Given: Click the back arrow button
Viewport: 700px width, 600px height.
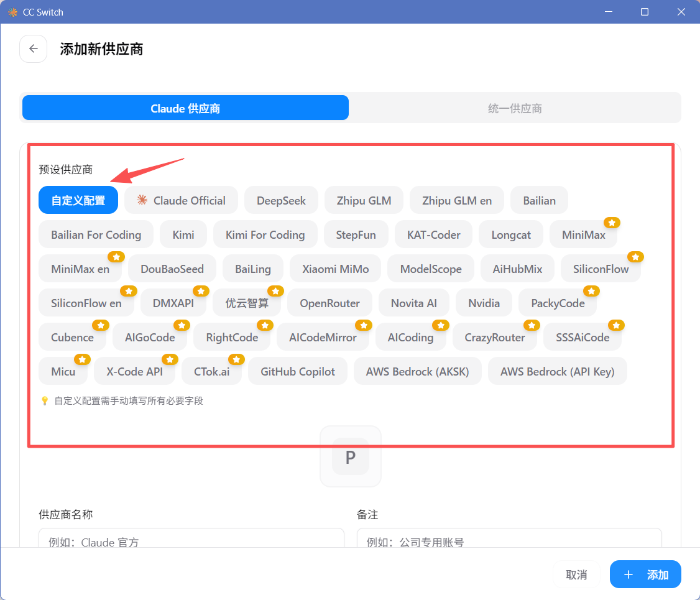Looking at the screenshot, I should pyautogui.click(x=34, y=48).
